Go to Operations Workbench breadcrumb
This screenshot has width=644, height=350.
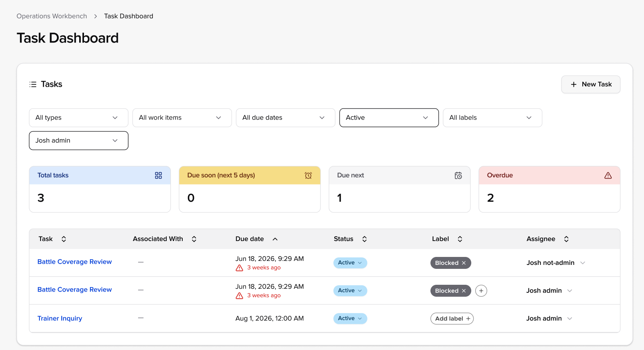pyautogui.click(x=52, y=16)
